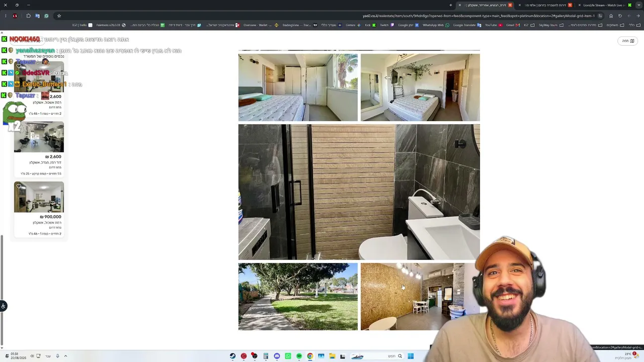644x362 pixels.
Task: Expand the hidden system tray icons chevron
Action: (x=65, y=356)
